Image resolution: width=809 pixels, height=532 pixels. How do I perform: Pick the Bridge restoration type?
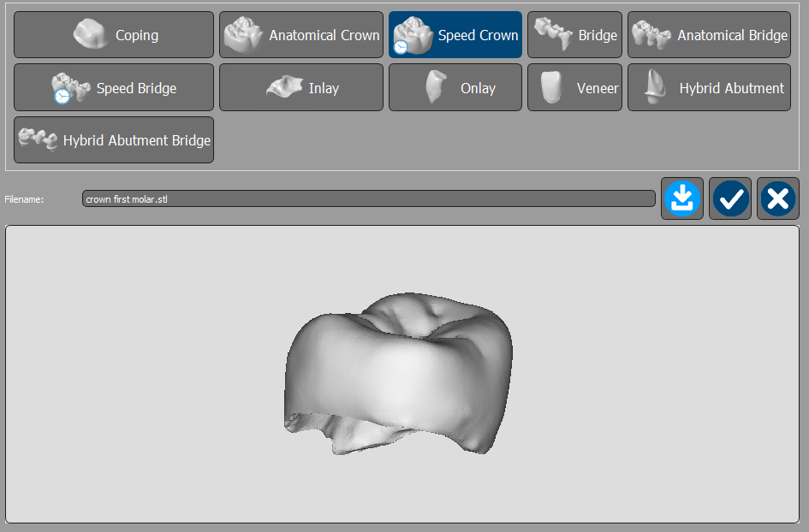pos(574,35)
